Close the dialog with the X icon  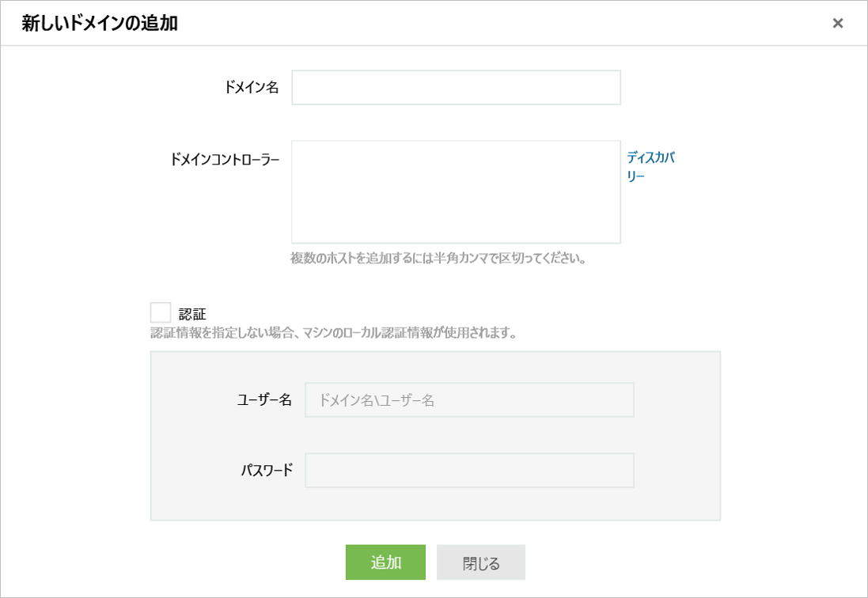pyautogui.click(x=837, y=24)
